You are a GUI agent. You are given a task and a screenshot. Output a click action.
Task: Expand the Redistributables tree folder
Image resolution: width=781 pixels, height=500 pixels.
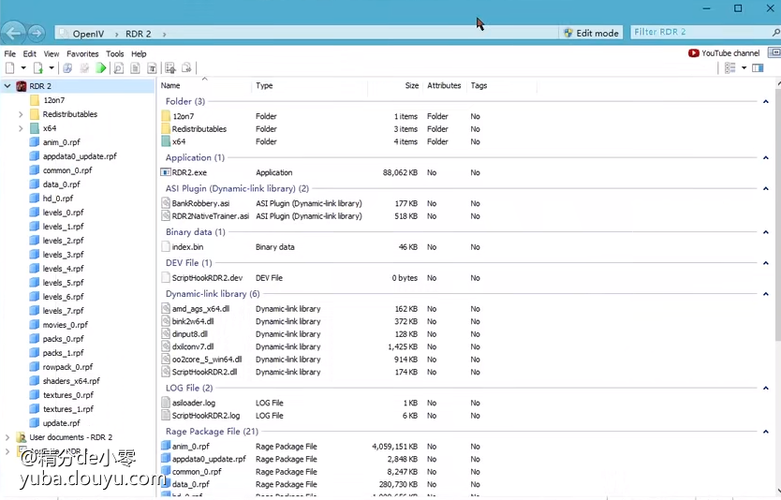[x=20, y=115]
